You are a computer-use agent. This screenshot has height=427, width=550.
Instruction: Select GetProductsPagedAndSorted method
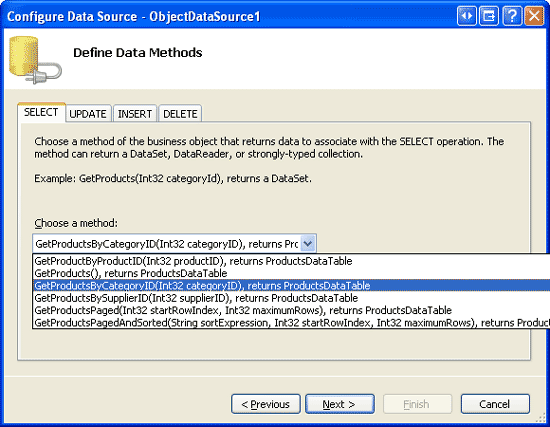click(291, 322)
